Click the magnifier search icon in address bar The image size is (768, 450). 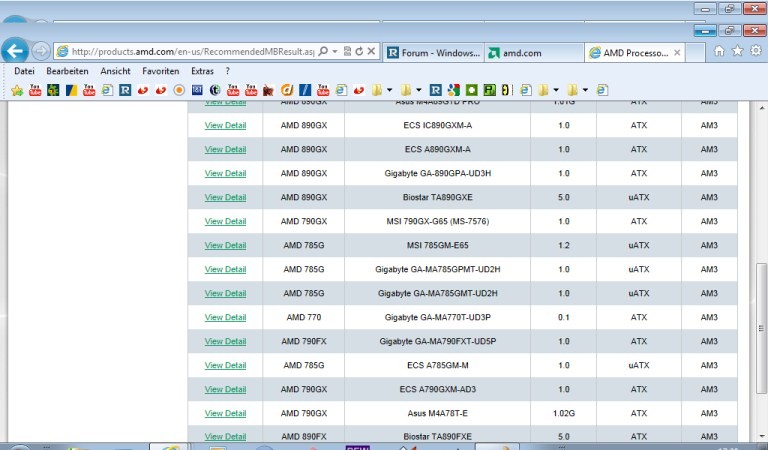point(323,51)
